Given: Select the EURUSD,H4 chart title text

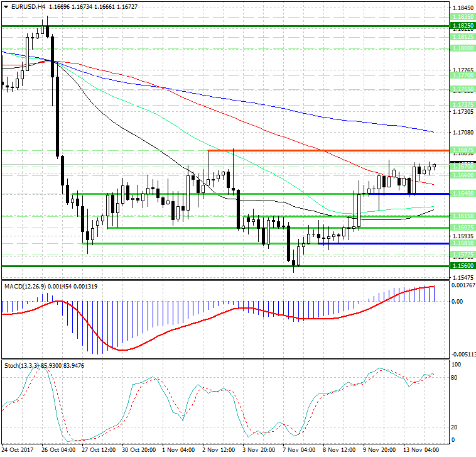Looking at the screenshot, I should pos(29,7).
